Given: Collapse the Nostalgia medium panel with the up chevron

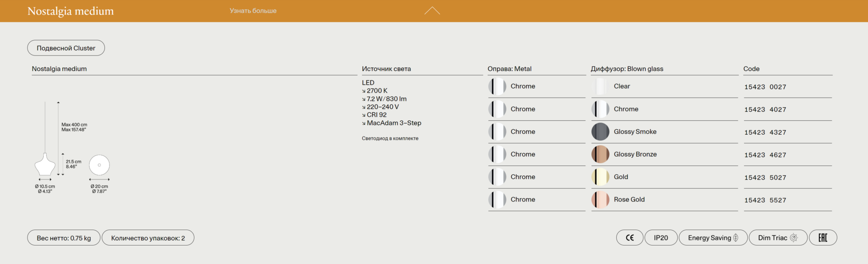Looking at the screenshot, I should 432,11.
